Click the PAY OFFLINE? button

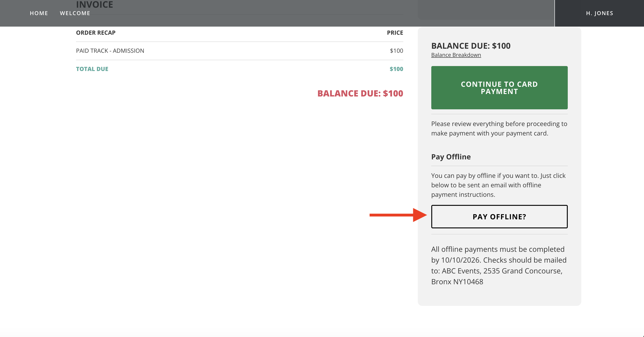click(x=499, y=217)
